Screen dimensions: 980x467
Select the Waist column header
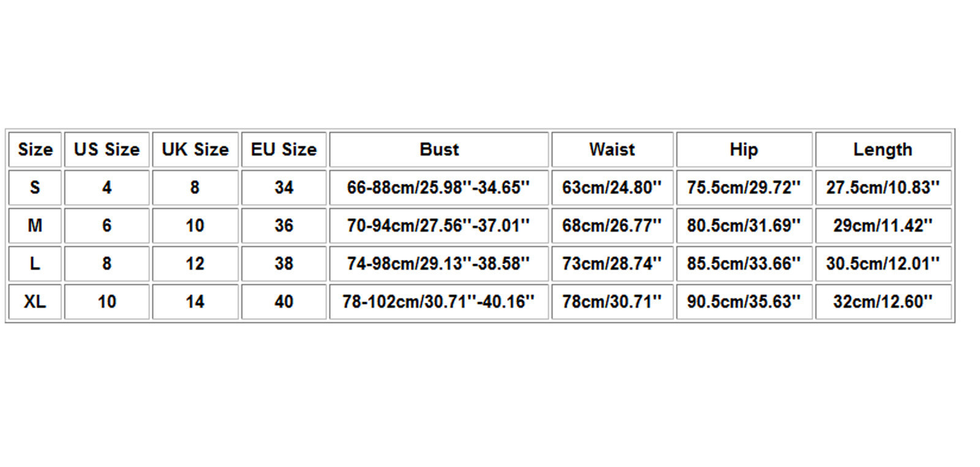click(x=612, y=150)
